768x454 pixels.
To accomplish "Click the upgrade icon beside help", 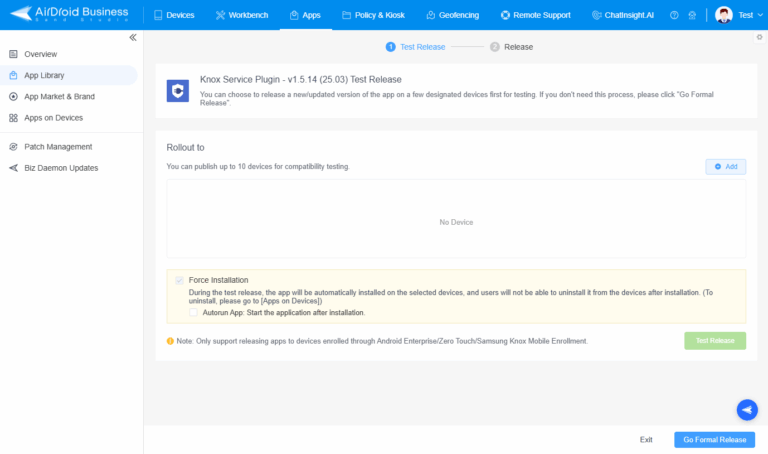I will click(692, 16).
